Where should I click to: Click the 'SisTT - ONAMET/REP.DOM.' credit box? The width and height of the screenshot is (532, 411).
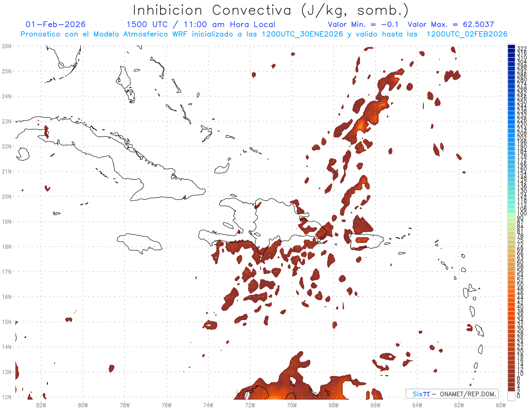(x=452, y=394)
